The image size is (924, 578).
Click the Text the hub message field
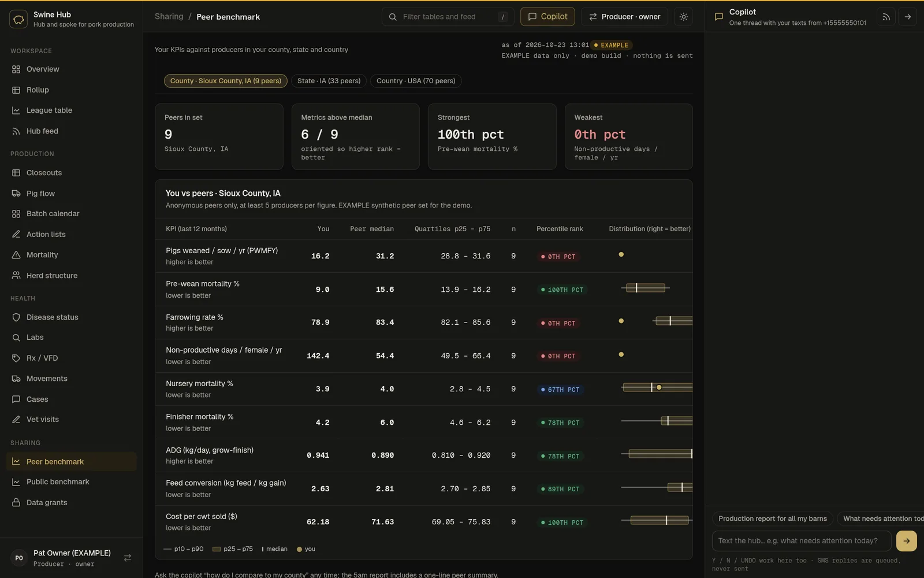tap(802, 541)
